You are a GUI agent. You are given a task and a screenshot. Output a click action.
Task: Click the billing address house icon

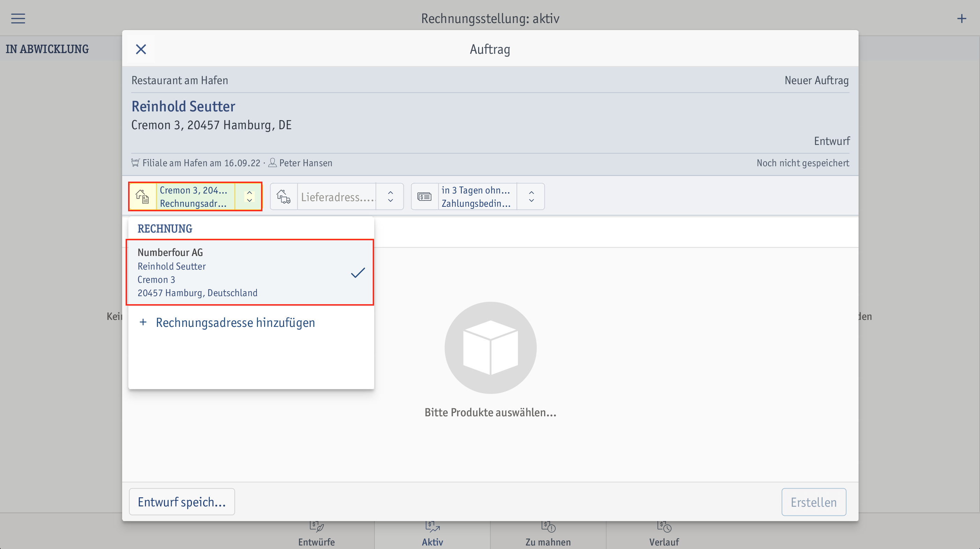[x=143, y=197]
